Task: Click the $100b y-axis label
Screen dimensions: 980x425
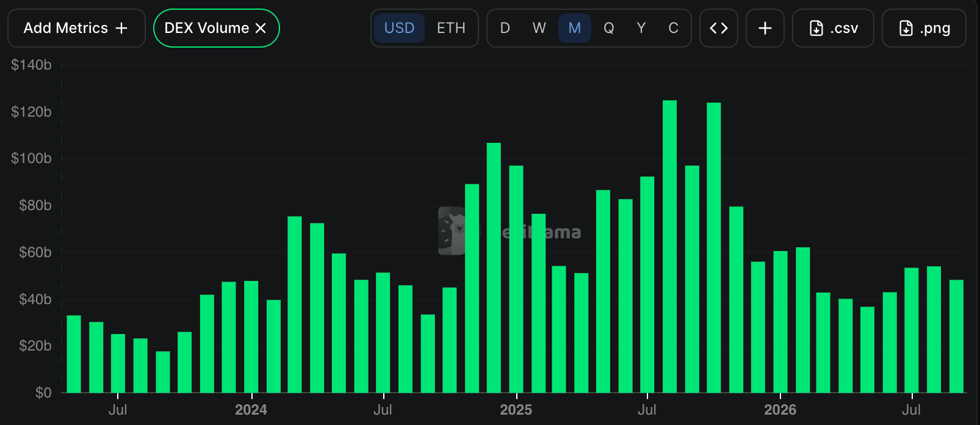Action: (x=31, y=158)
